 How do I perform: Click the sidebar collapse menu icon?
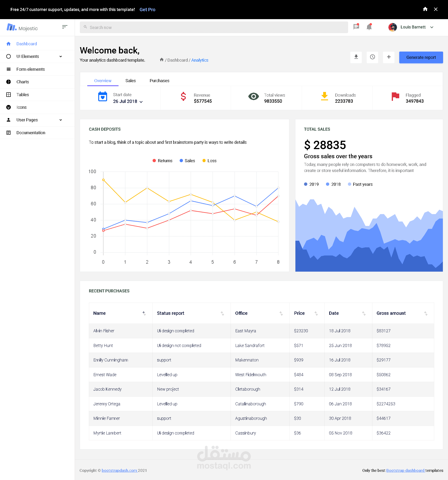pyautogui.click(x=64, y=27)
